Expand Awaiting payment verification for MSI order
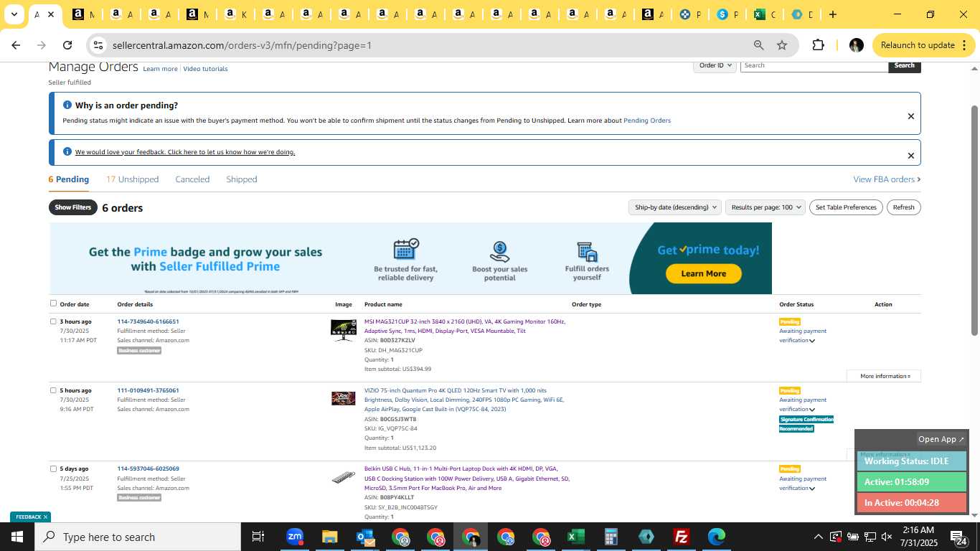 pos(811,341)
